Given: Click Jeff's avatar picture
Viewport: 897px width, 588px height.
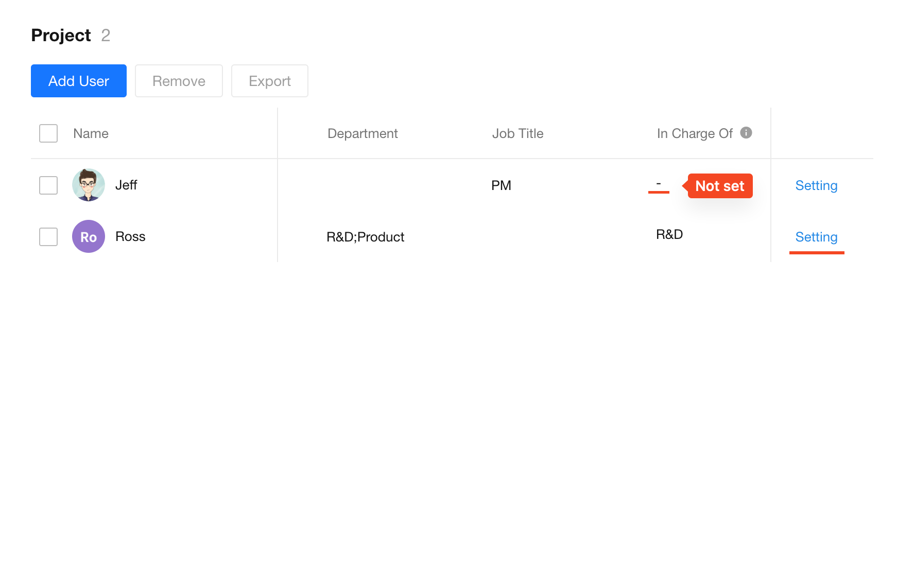Looking at the screenshot, I should pyautogui.click(x=89, y=185).
